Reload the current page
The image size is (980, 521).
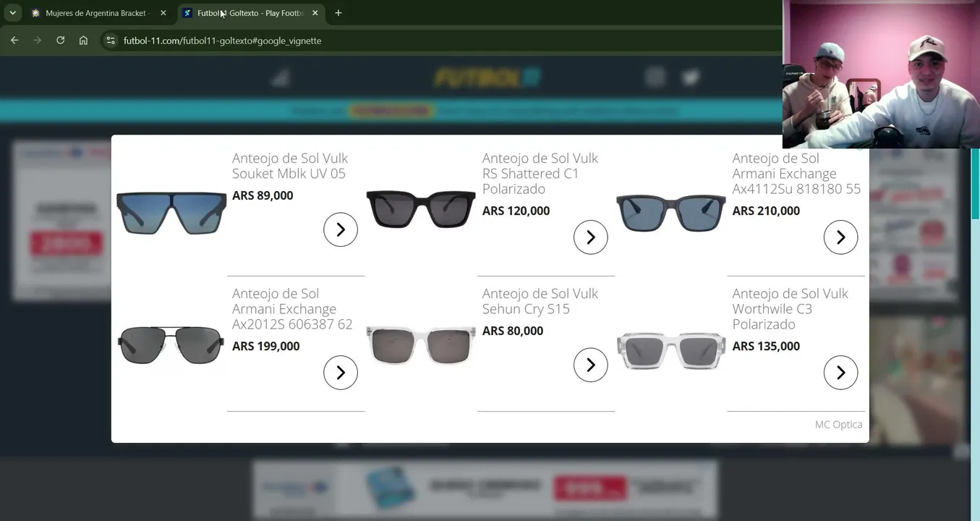(61, 41)
